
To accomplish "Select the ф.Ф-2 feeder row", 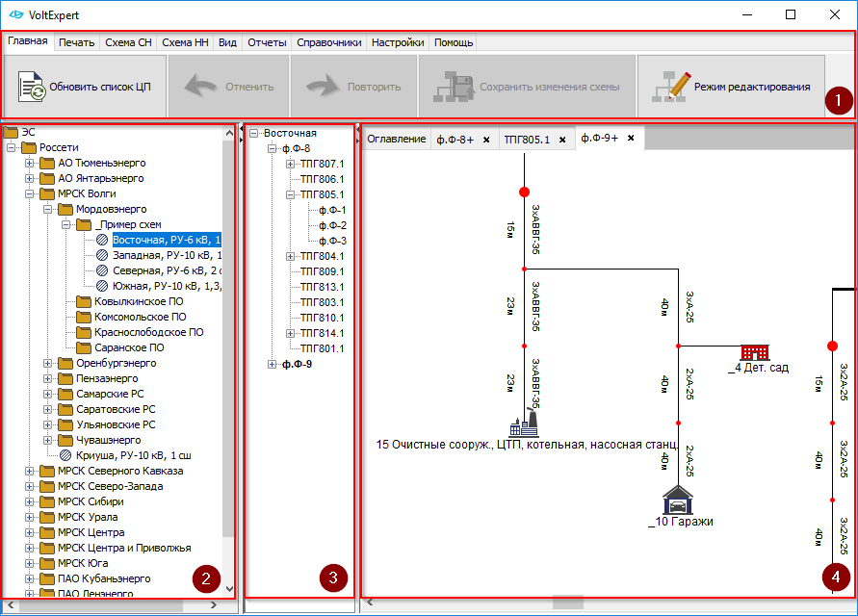I will [x=332, y=225].
